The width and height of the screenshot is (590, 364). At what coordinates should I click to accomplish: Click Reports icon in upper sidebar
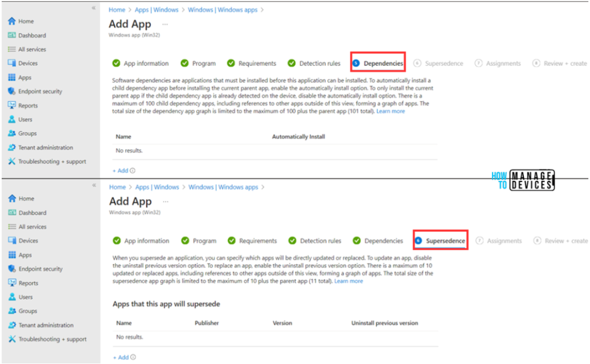(12, 105)
